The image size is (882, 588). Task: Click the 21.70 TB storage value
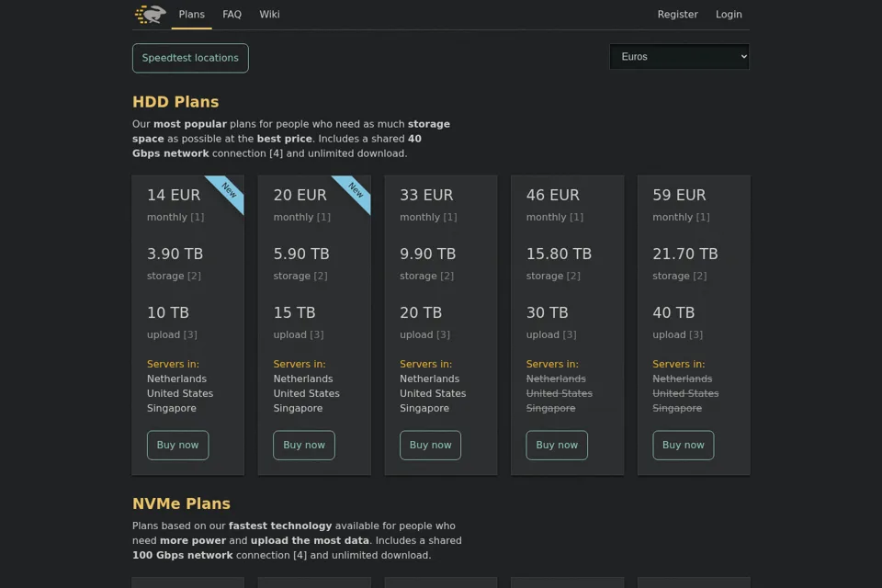(x=685, y=254)
